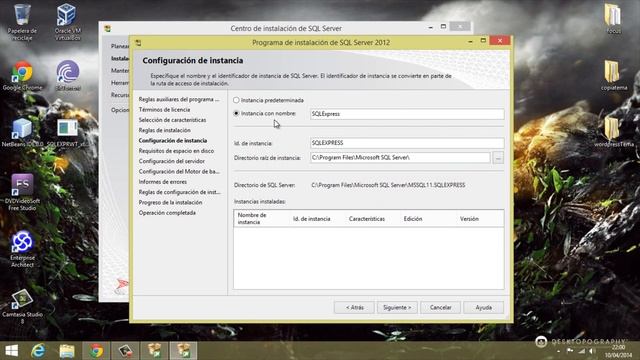Click Características column header
The image size is (640, 360).
367,219
